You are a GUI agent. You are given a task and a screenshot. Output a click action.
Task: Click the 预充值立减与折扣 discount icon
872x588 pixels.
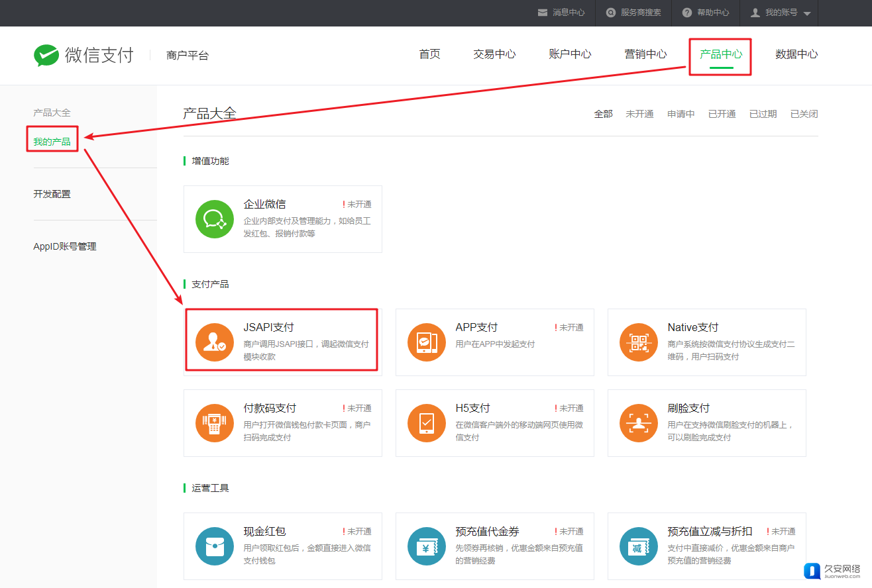click(639, 546)
